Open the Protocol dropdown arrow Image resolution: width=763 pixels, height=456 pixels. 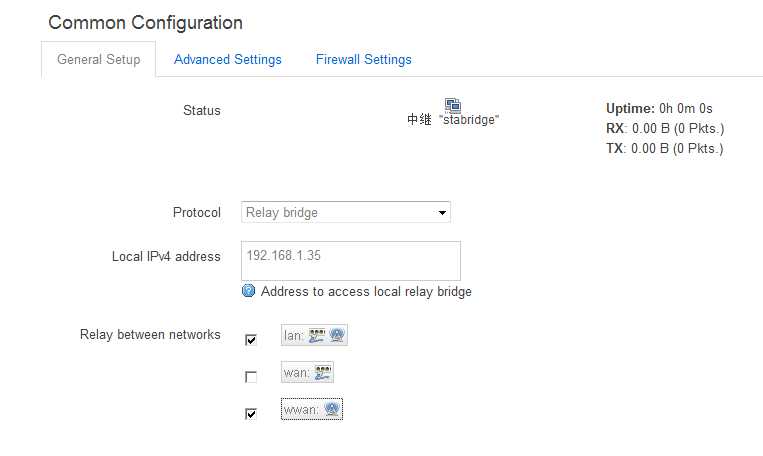click(442, 213)
